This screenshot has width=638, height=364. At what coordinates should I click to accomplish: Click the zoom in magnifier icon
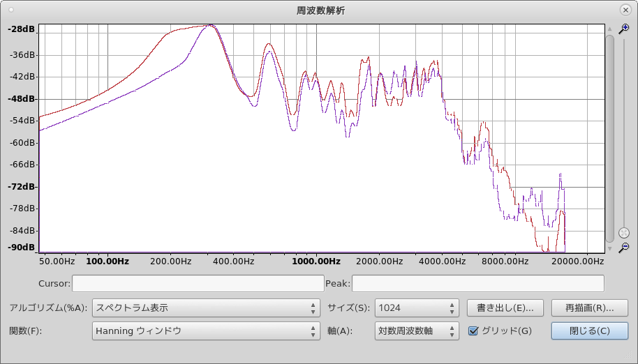click(x=624, y=29)
